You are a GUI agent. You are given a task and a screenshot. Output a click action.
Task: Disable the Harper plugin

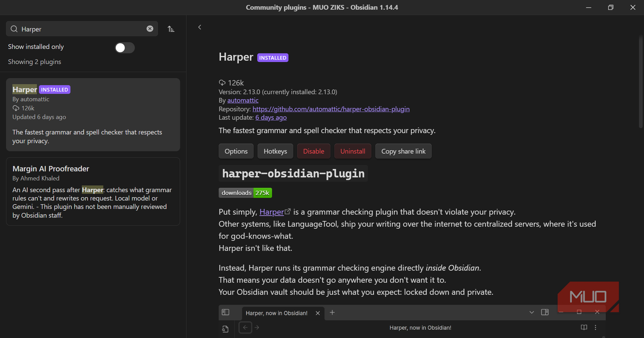(x=314, y=151)
